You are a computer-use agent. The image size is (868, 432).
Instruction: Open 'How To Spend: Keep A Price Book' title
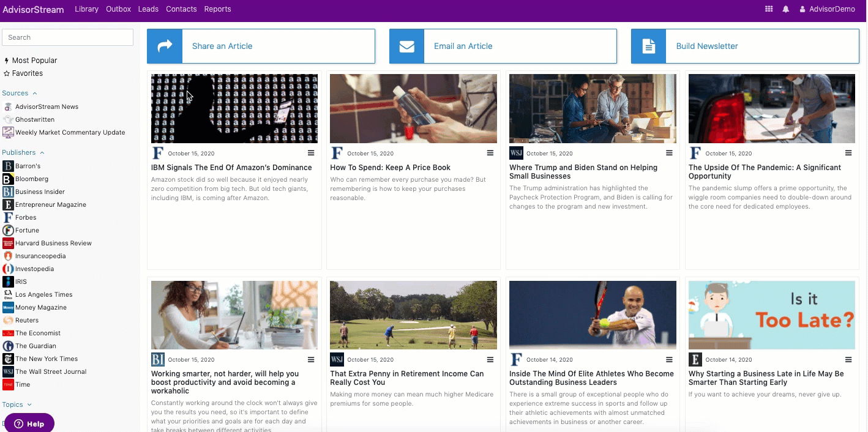[x=391, y=168]
